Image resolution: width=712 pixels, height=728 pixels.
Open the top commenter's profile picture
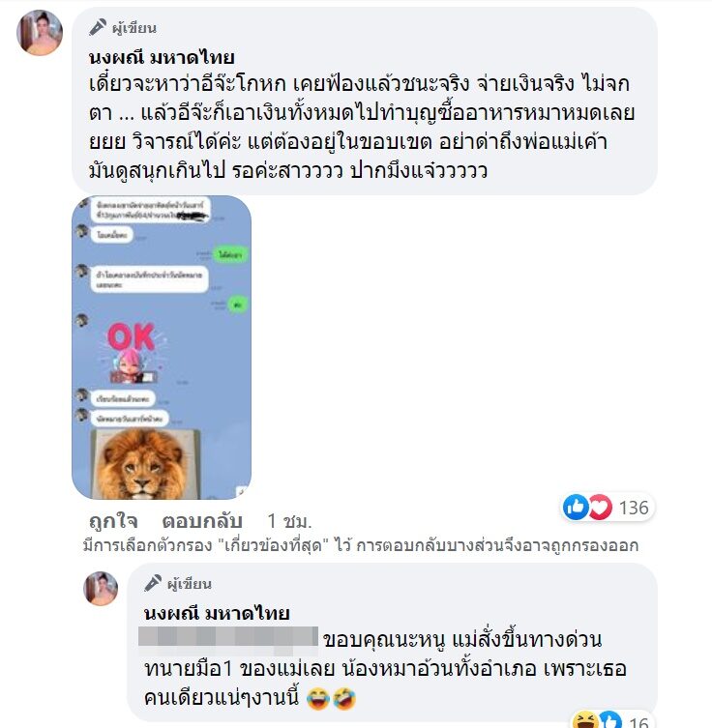click(x=40, y=33)
